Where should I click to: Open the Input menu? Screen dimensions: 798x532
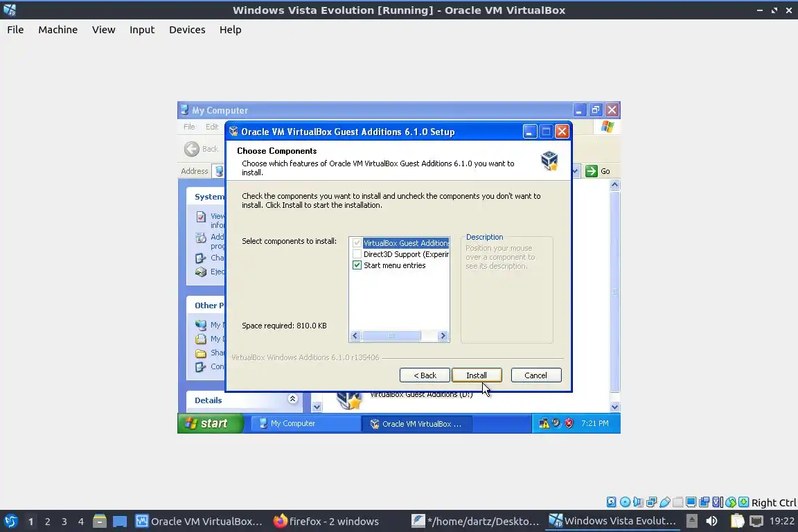pyautogui.click(x=142, y=30)
